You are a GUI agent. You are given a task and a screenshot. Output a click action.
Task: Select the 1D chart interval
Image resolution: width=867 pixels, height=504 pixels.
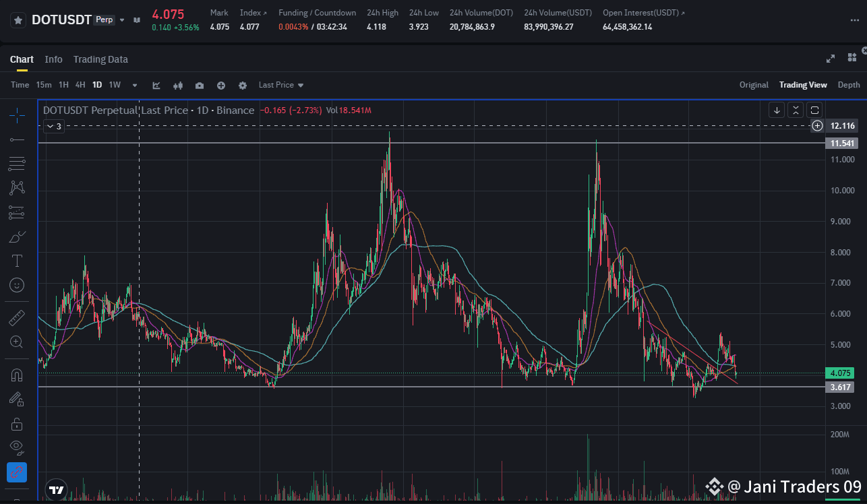97,85
